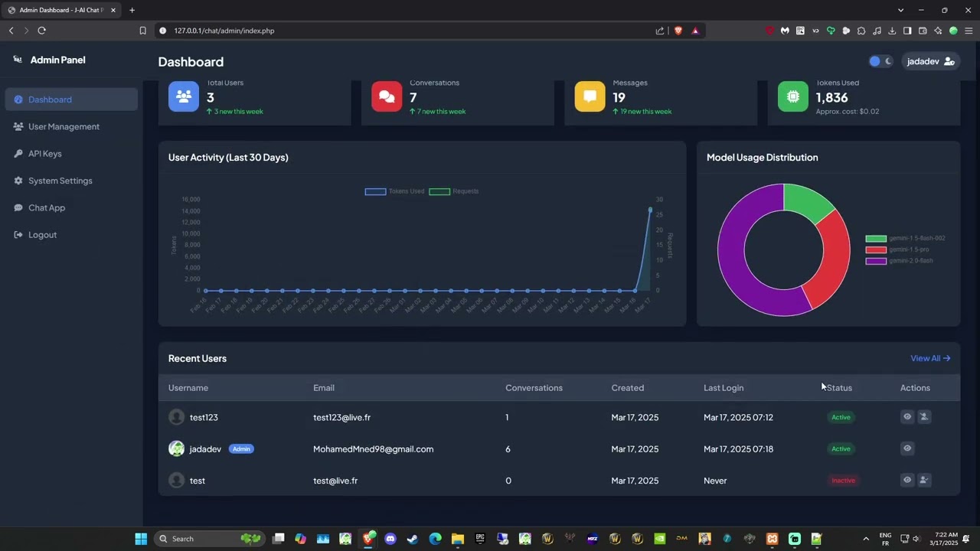Open System Settings in sidebar

point(71,181)
